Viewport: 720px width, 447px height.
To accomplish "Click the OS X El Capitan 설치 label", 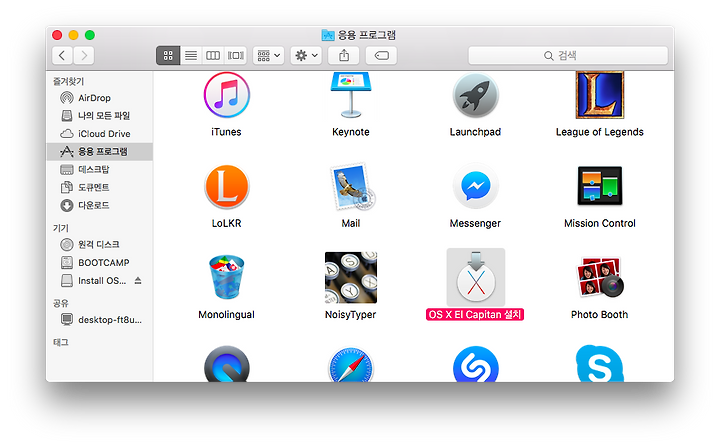I will [475, 315].
